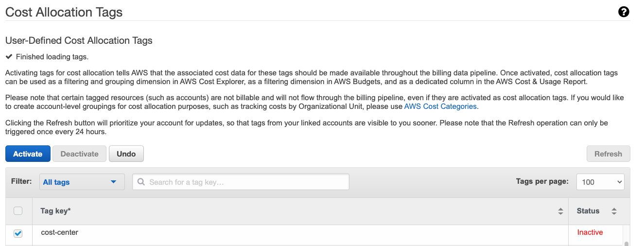644x246 pixels.
Task: Expand the Tags per page selector
Action: [x=600, y=182]
